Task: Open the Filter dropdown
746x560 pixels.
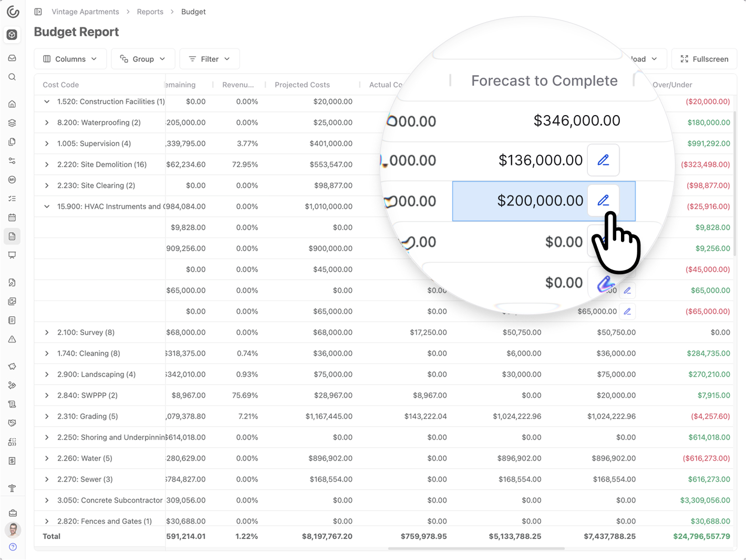Action: click(209, 59)
